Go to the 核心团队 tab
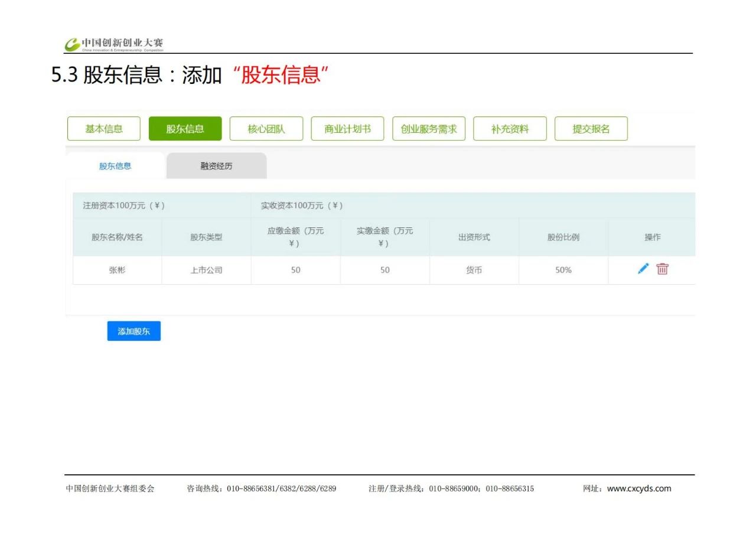This screenshot has height=534, width=756. point(266,129)
